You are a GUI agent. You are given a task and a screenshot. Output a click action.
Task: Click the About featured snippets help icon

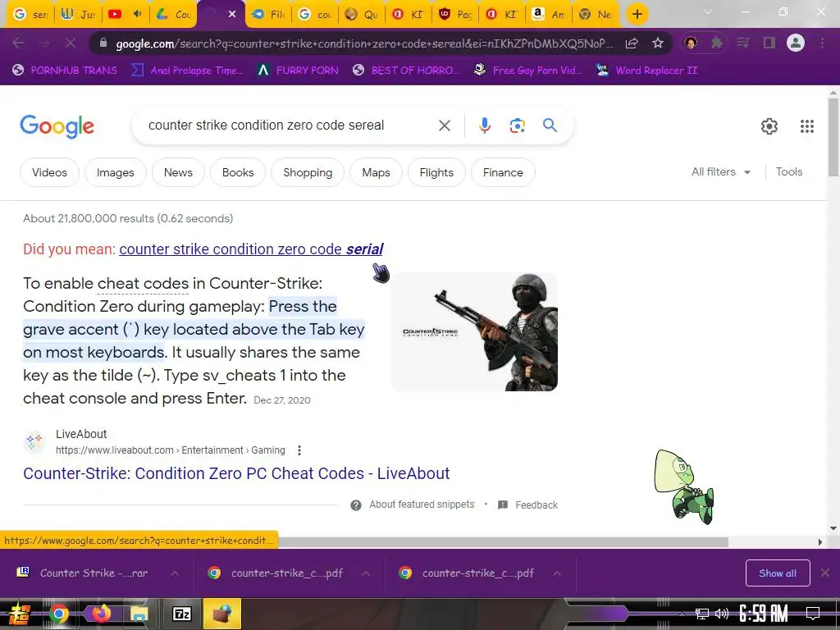pos(356,505)
